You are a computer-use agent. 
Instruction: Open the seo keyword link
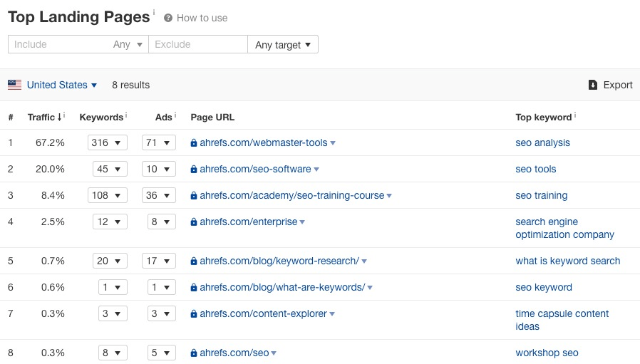(x=544, y=287)
